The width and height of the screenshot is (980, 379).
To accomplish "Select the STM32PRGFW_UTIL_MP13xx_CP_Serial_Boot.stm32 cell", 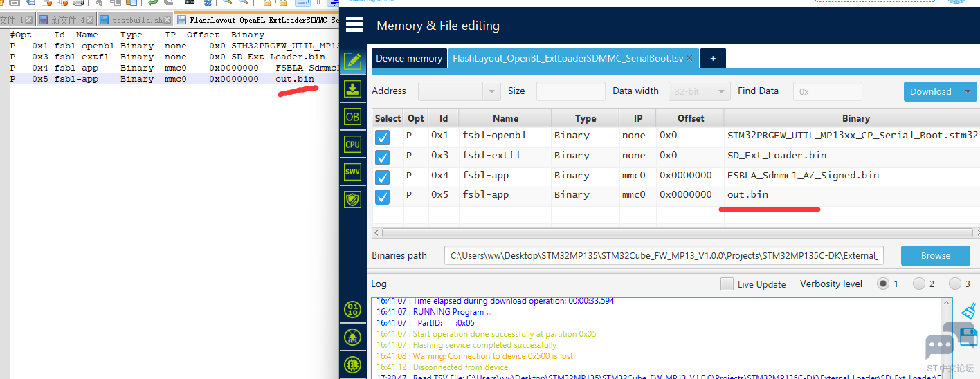I will click(x=852, y=135).
